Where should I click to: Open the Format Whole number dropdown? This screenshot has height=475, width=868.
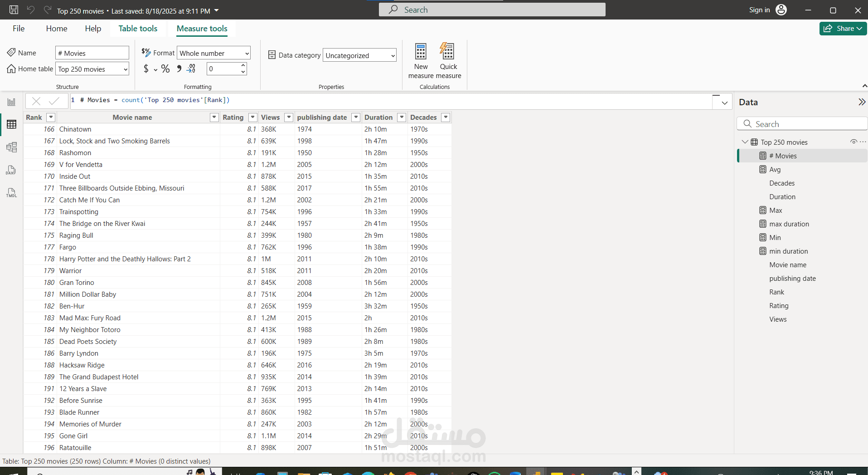[x=213, y=53]
